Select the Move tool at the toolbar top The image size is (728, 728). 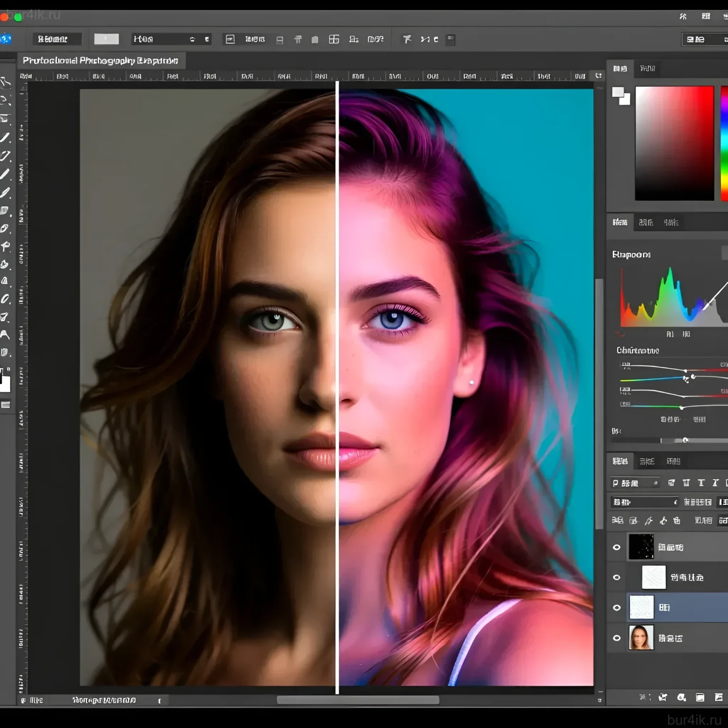click(6, 81)
